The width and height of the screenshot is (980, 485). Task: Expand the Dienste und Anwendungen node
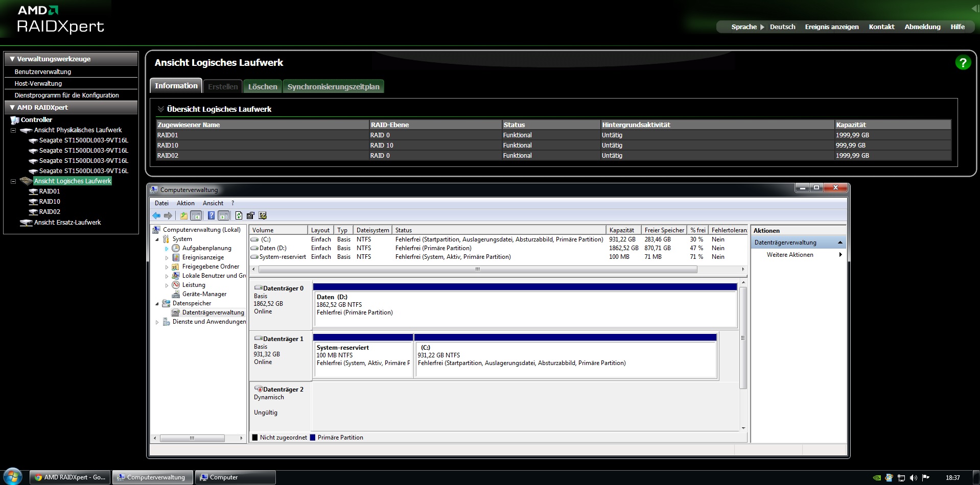coord(157,322)
